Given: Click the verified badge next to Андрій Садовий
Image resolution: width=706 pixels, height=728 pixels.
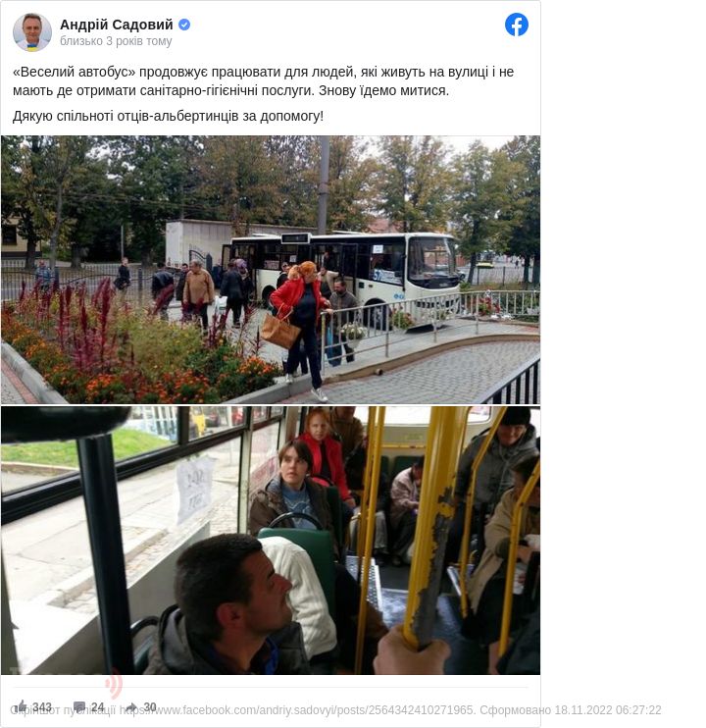Looking at the screenshot, I should point(184,25).
